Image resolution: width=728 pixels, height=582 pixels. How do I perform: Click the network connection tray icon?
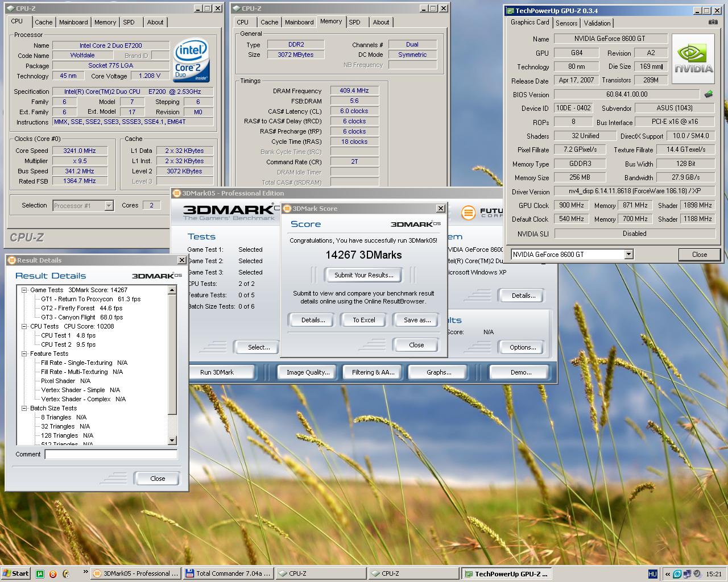tap(686, 574)
